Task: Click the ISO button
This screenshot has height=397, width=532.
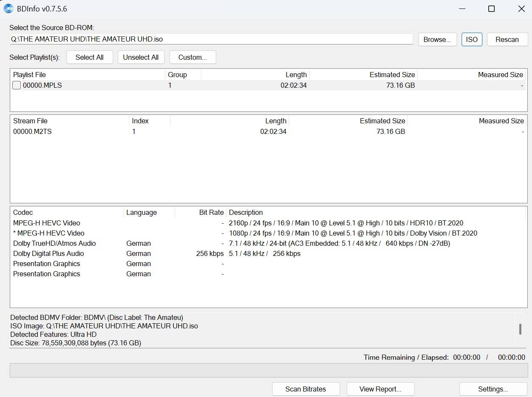Action: (472, 39)
